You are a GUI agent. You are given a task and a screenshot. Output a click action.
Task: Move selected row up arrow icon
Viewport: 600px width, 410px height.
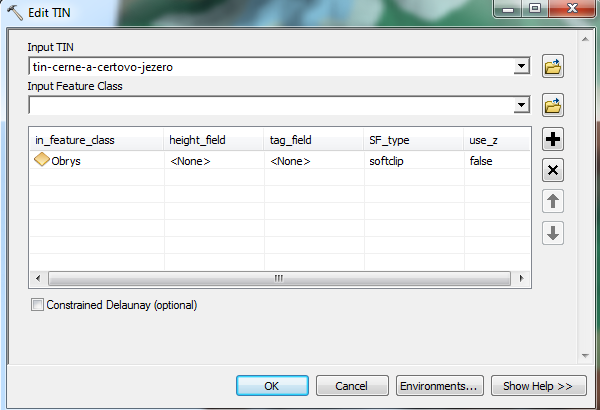click(553, 201)
